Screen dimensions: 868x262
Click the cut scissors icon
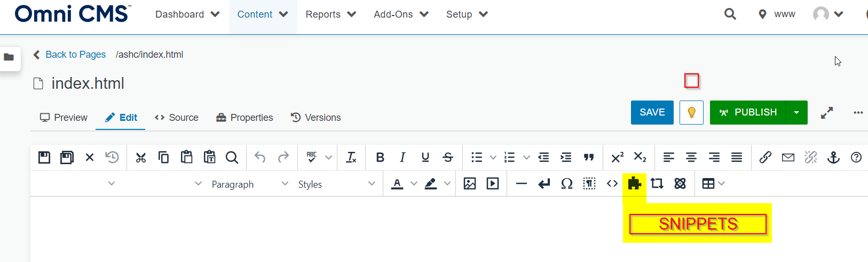[x=141, y=157]
